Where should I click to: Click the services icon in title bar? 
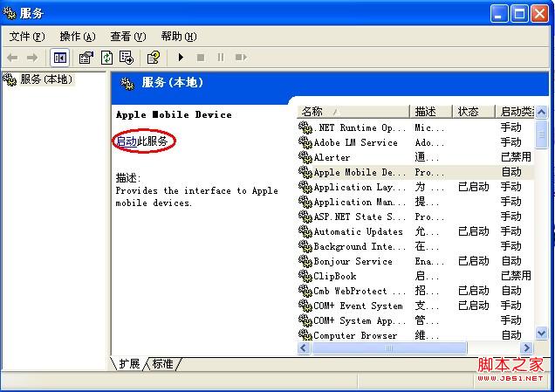10,13
